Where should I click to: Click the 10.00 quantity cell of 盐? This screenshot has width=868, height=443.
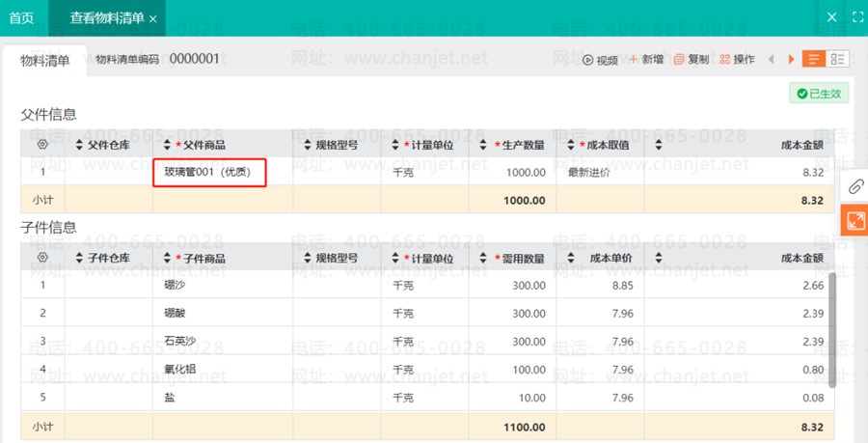click(513, 398)
